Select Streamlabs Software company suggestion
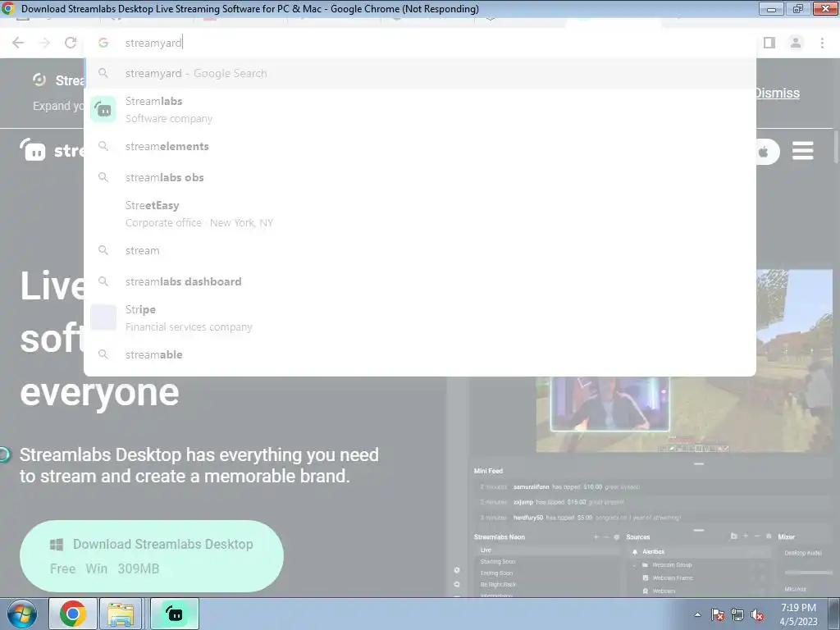 (421, 110)
